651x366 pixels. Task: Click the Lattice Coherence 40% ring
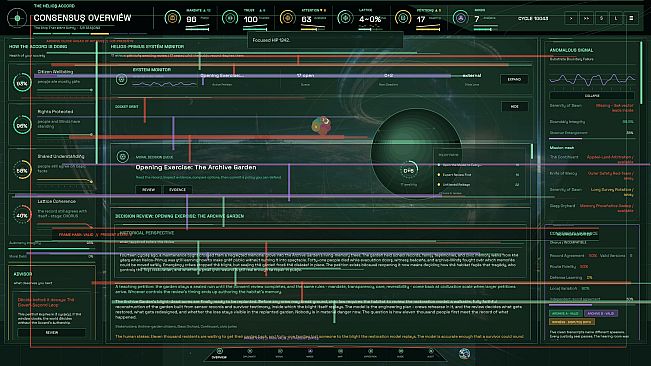22,215
